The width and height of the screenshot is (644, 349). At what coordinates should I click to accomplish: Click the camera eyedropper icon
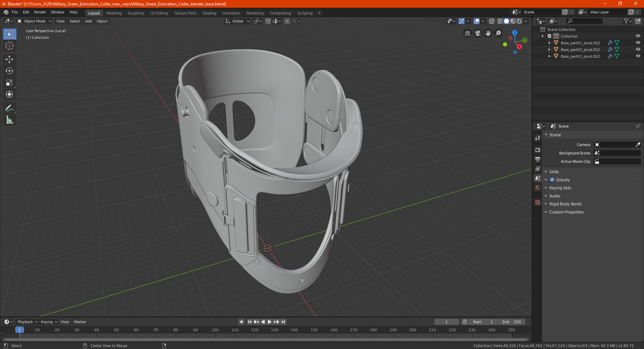point(638,145)
